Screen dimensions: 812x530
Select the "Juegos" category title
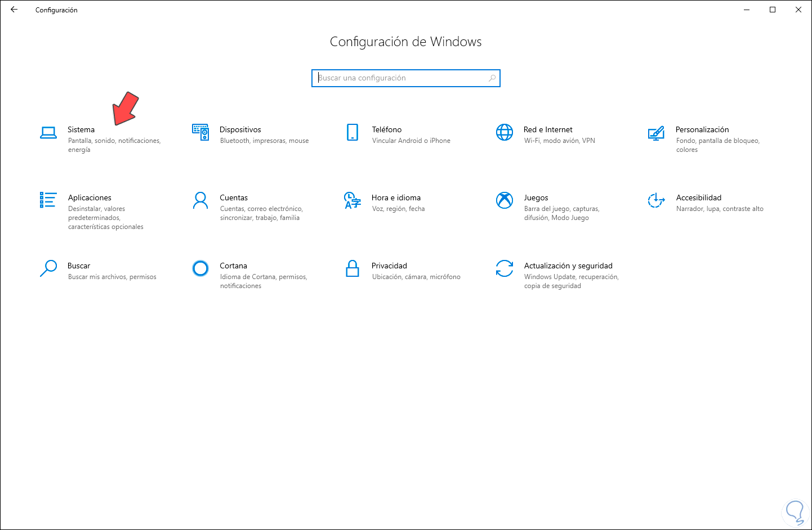click(x=536, y=198)
